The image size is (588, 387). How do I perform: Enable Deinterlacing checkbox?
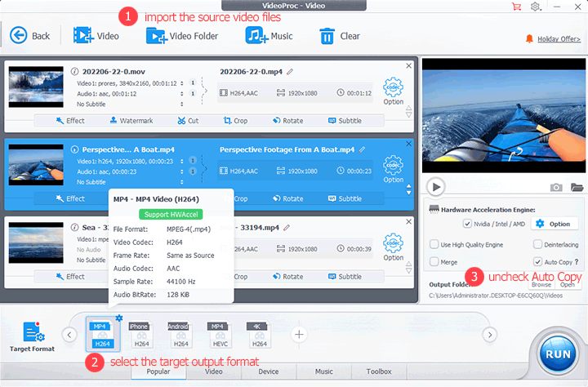coord(537,244)
